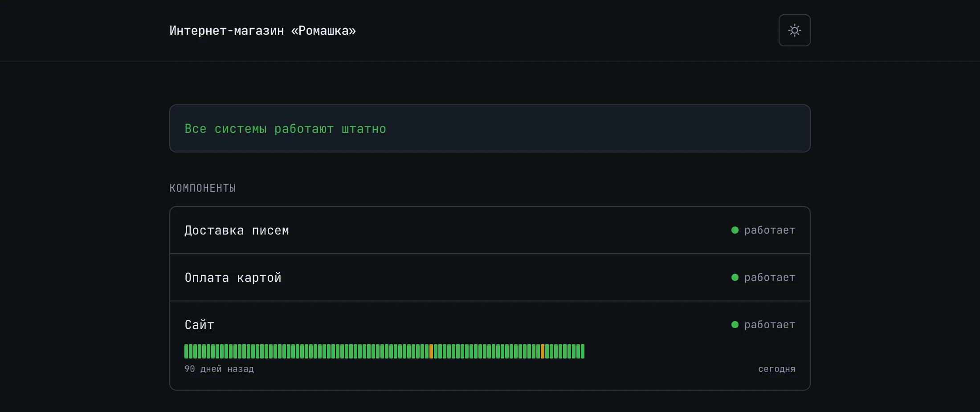
Task: Click the работает label for Оплата картой
Action: pos(770,277)
